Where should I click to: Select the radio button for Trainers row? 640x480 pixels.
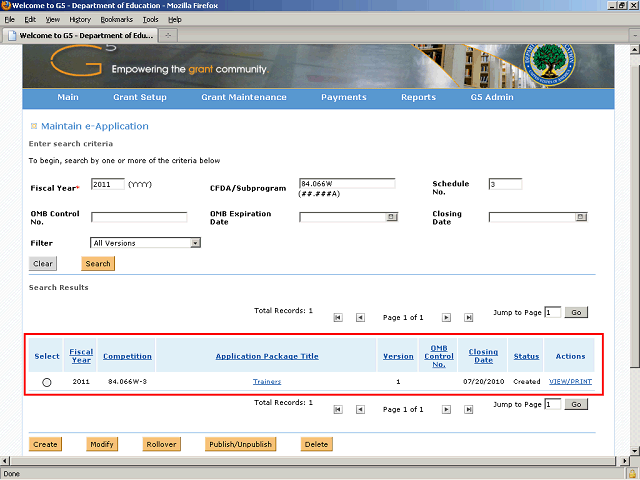point(47,382)
